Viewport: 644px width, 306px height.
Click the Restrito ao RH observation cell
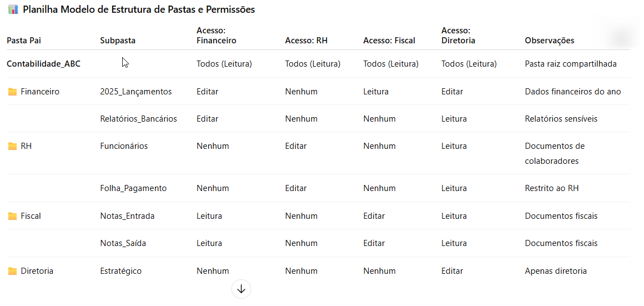pos(552,188)
